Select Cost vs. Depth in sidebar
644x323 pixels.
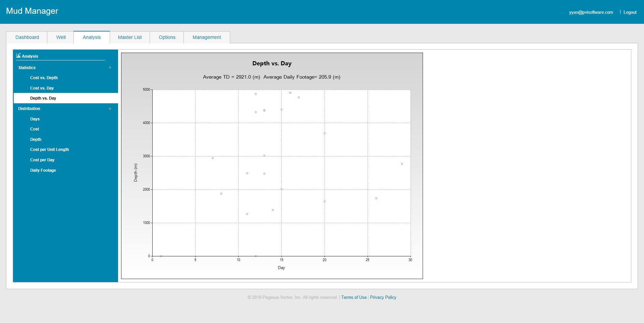(44, 78)
